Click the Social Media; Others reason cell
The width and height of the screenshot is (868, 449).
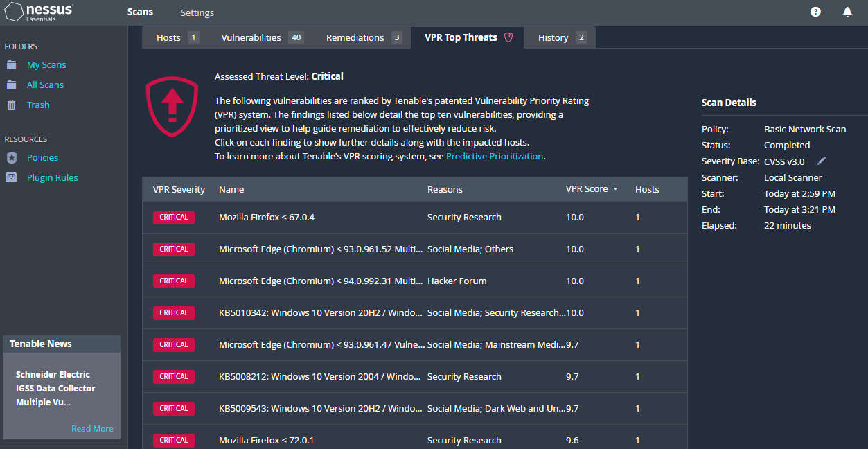[x=470, y=249]
